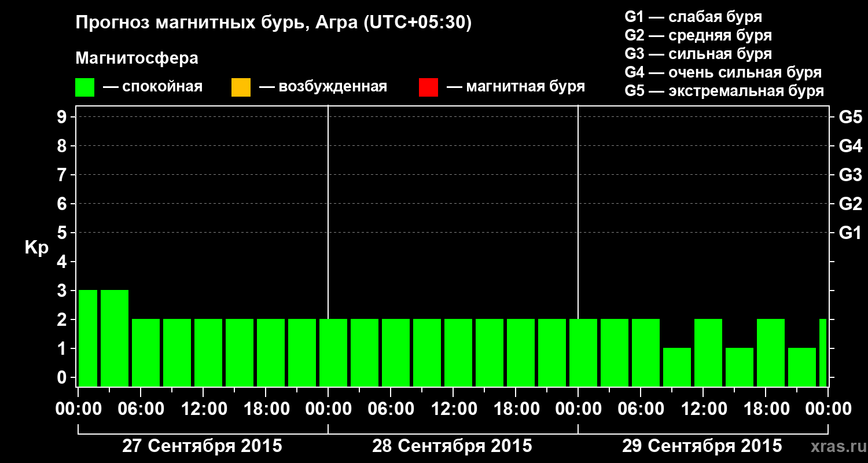The image size is (868, 463).
Task: Click the '27 Сентября 2015' date label
Action: [x=202, y=446]
